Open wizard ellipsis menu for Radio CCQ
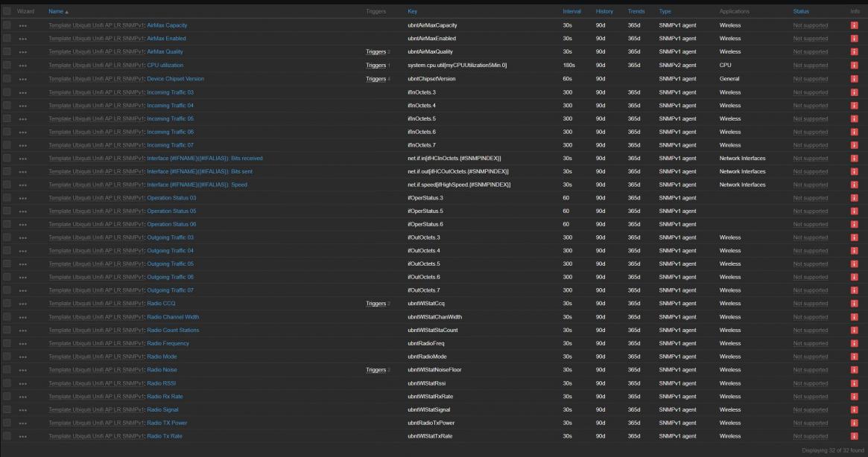This screenshot has height=457, width=868. (x=23, y=304)
